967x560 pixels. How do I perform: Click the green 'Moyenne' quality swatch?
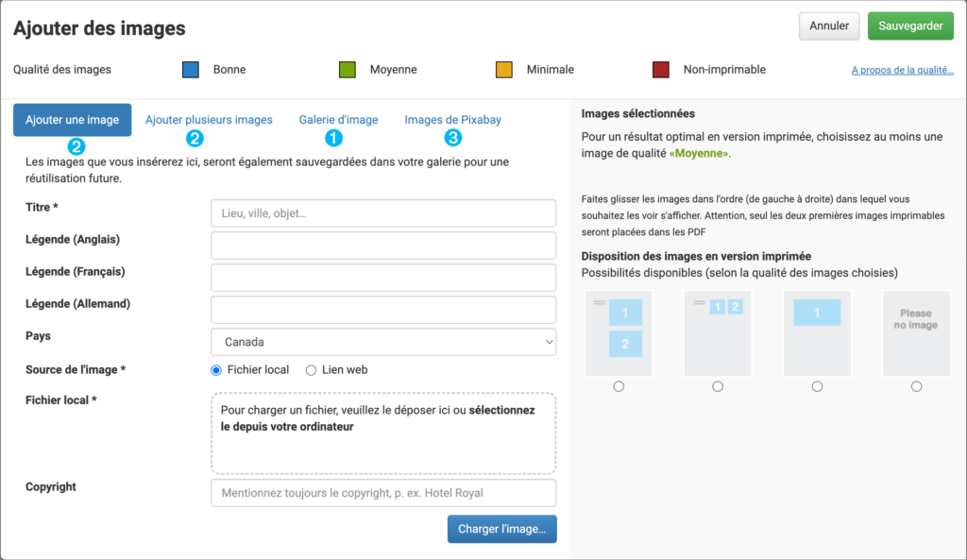[347, 70]
